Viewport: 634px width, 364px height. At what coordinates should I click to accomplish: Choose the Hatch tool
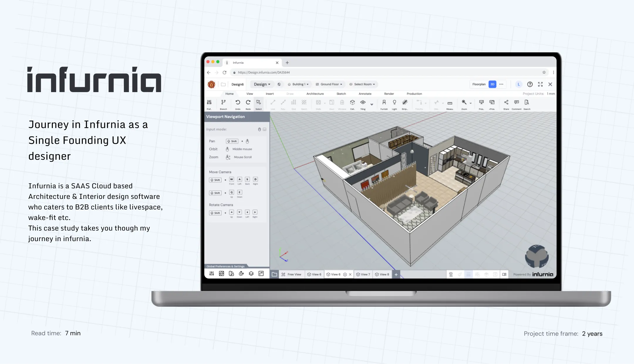[x=304, y=104]
